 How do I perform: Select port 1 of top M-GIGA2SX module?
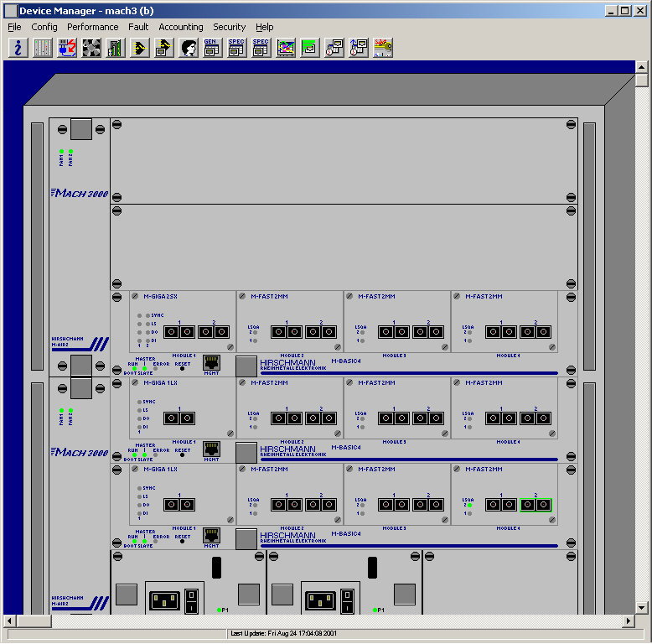(179, 332)
